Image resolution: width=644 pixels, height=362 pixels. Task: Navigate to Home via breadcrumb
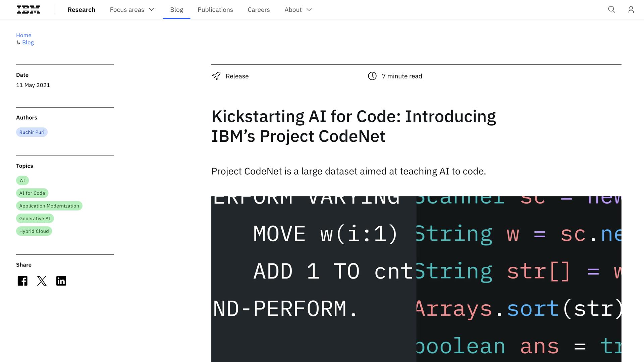coord(23,35)
